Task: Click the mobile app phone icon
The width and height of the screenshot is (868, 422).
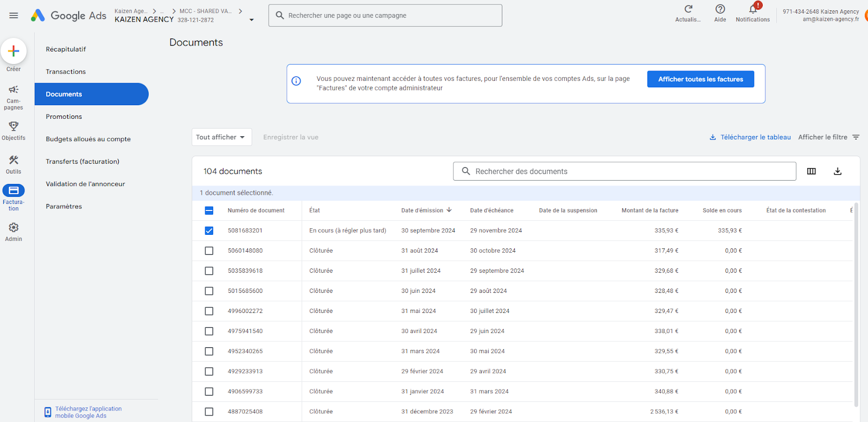Action: point(48,412)
